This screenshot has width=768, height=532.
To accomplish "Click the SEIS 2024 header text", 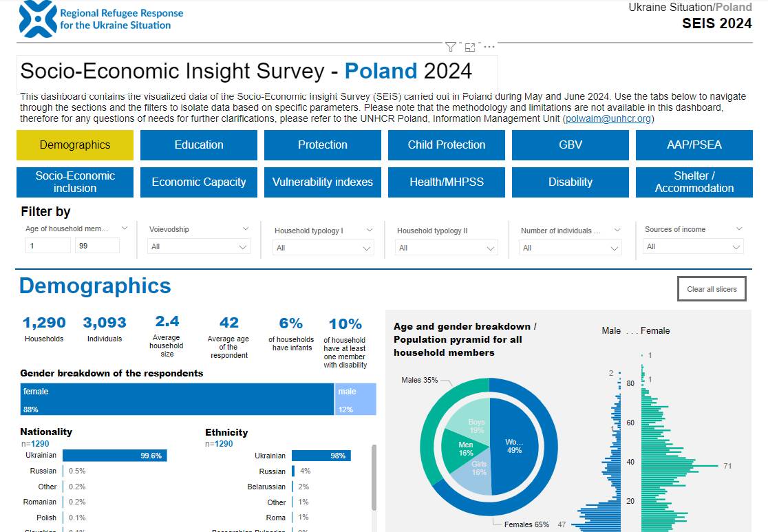I will pyautogui.click(x=717, y=23).
